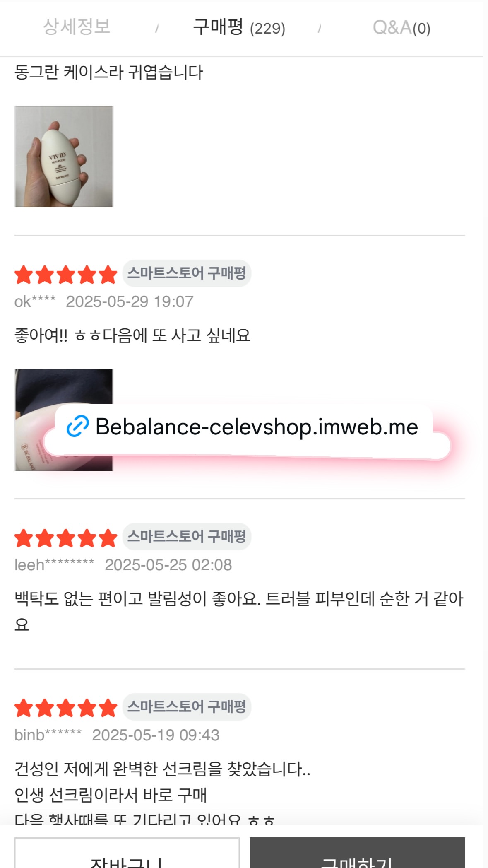Screen dimensions: 488x868
Task: Click the 백탁도 없는 편이고 review text
Action: point(239,599)
